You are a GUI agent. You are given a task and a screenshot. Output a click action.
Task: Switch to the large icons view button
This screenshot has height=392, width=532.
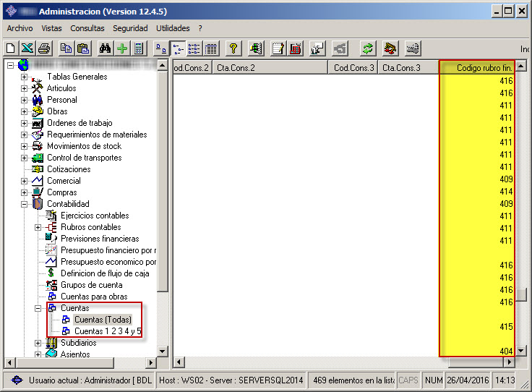tap(161, 48)
